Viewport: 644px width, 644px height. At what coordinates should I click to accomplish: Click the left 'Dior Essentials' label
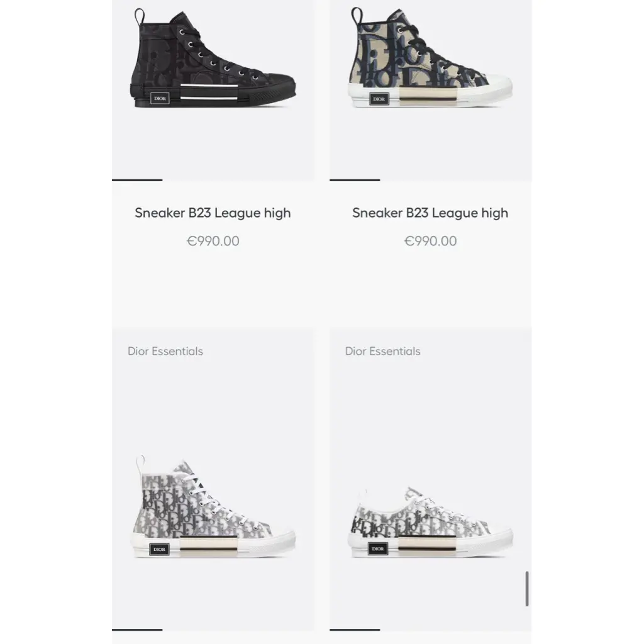click(x=165, y=351)
